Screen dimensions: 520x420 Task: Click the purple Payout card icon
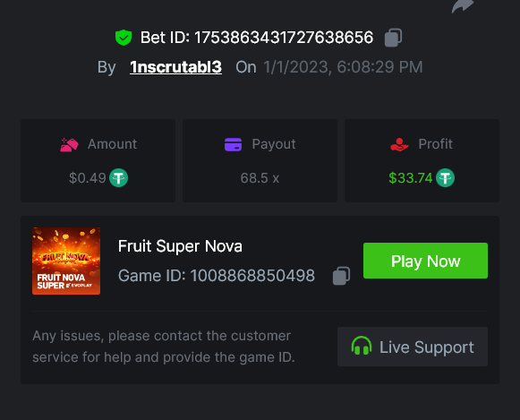point(233,145)
